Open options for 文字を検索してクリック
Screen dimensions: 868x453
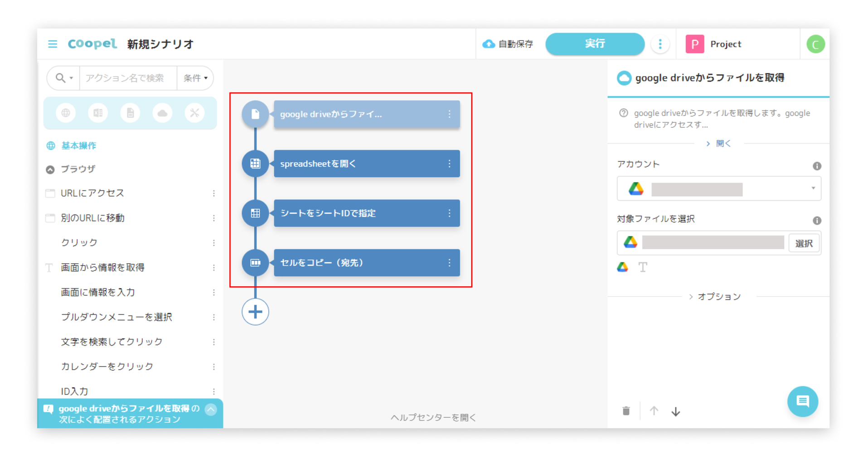pyautogui.click(x=214, y=342)
